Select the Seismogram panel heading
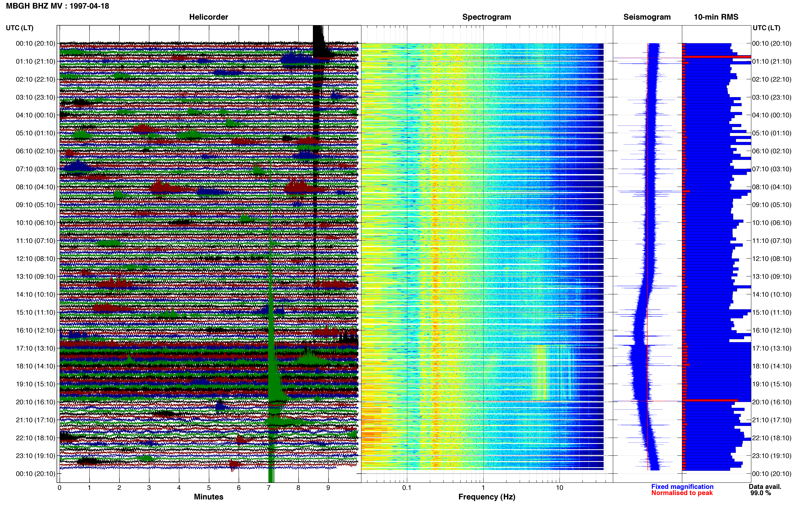The image size is (812, 508). coord(647,17)
